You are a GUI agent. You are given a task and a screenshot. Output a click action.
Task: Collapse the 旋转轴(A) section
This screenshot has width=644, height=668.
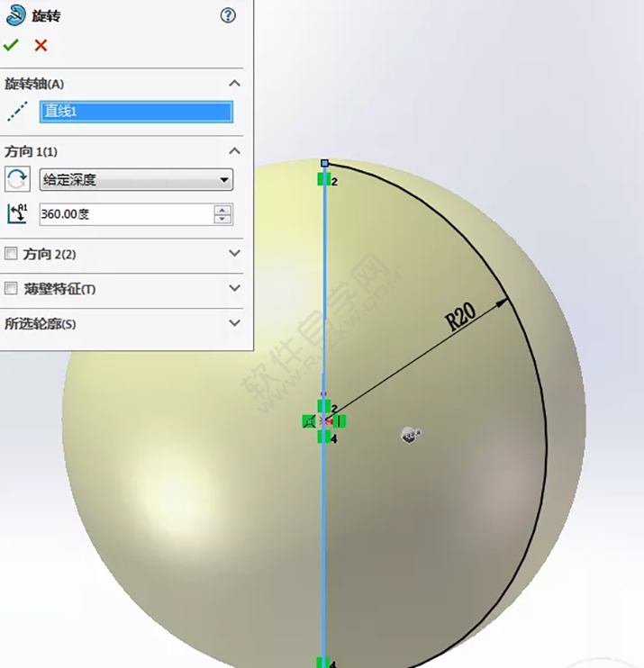click(x=234, y=83)
